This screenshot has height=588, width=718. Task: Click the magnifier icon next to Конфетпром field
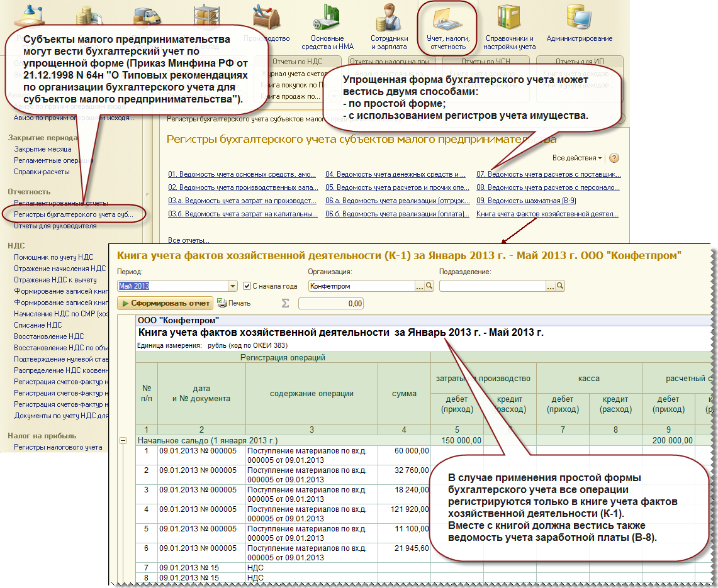[429, 286]
